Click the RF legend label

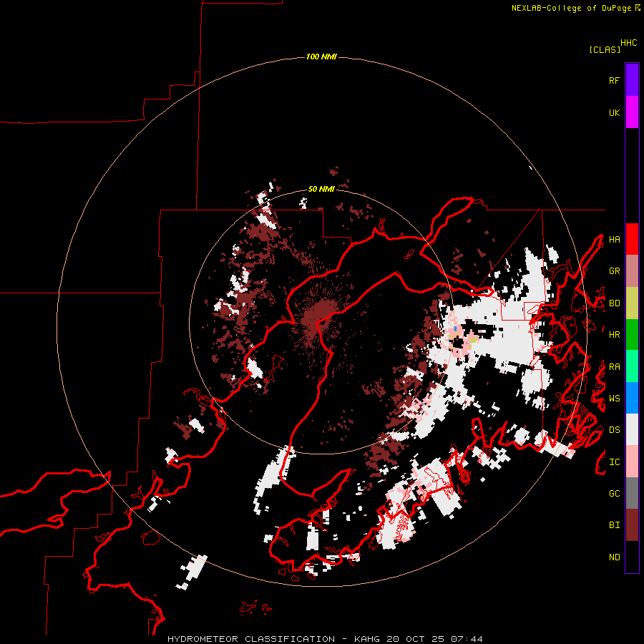(614, 80)
